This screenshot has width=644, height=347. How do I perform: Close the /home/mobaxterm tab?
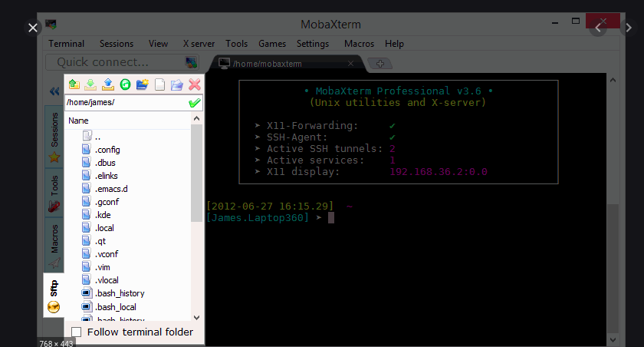point(350,63)
